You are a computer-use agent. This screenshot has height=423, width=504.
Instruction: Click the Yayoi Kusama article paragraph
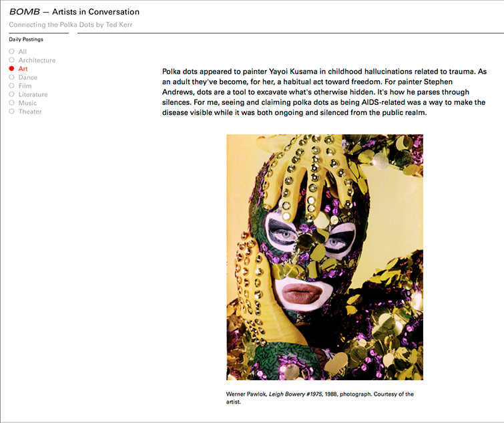coord(324,92)
